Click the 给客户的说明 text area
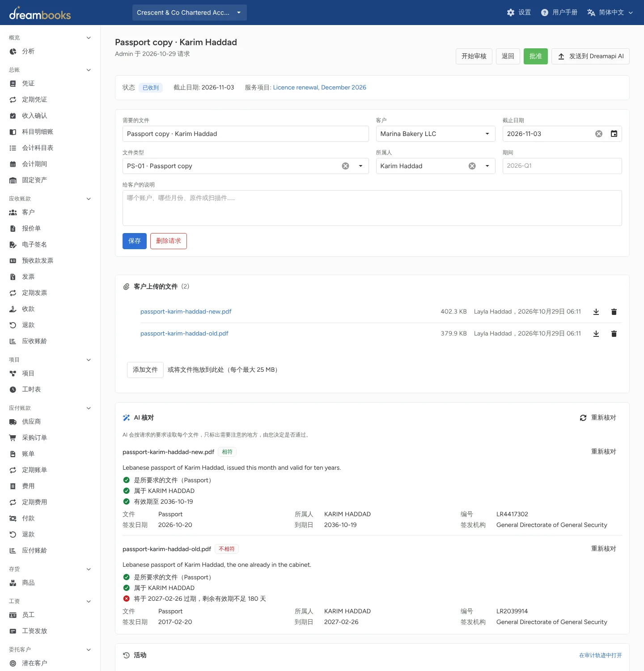644x671 pixels. click(372, 208)
